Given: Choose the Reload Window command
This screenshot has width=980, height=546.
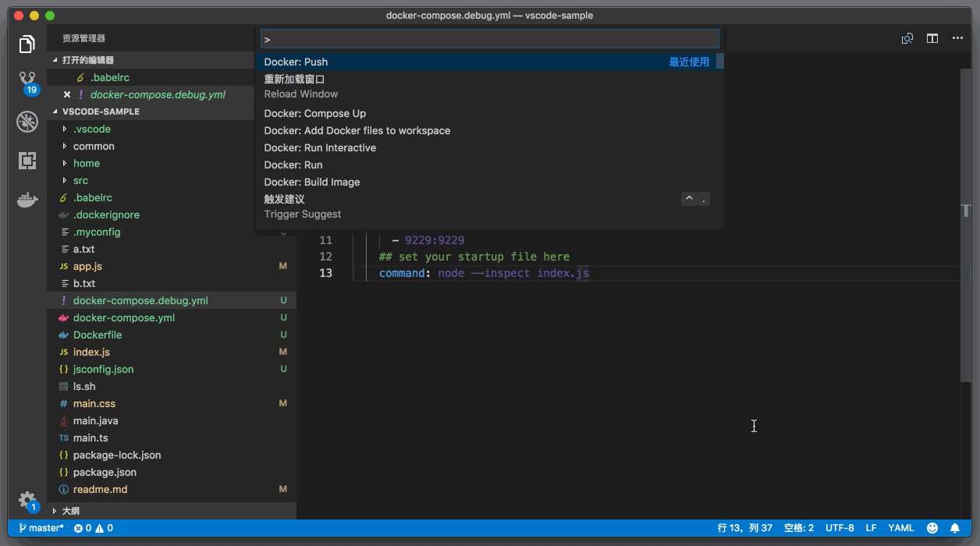Looking at the screenshot, I should click(x=300, y=87).
